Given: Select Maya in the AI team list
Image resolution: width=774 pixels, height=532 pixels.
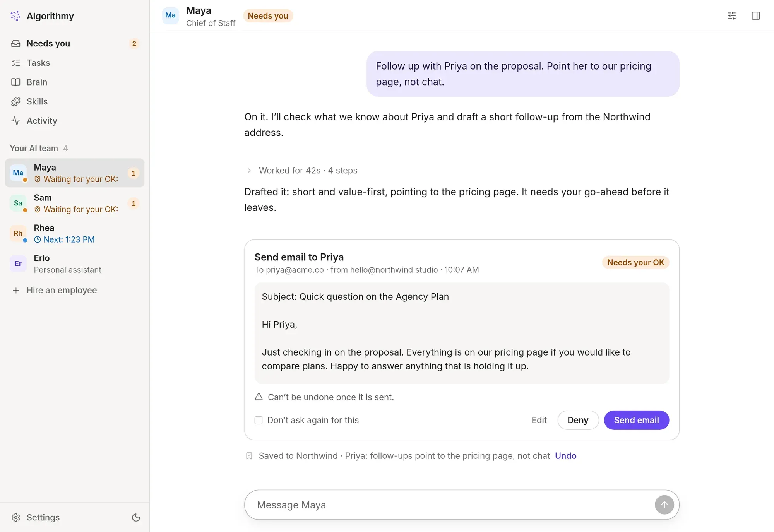Looking at the screenshot, I should [x=75, y=173].
